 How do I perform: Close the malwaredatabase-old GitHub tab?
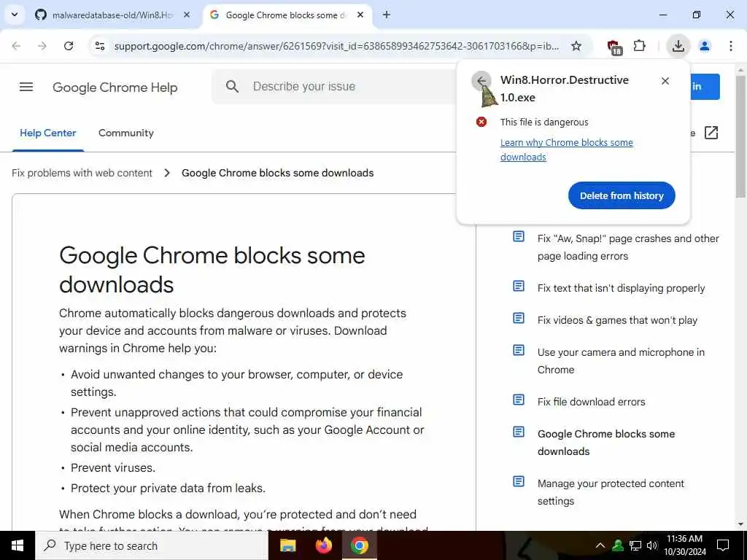pos(187,15)
